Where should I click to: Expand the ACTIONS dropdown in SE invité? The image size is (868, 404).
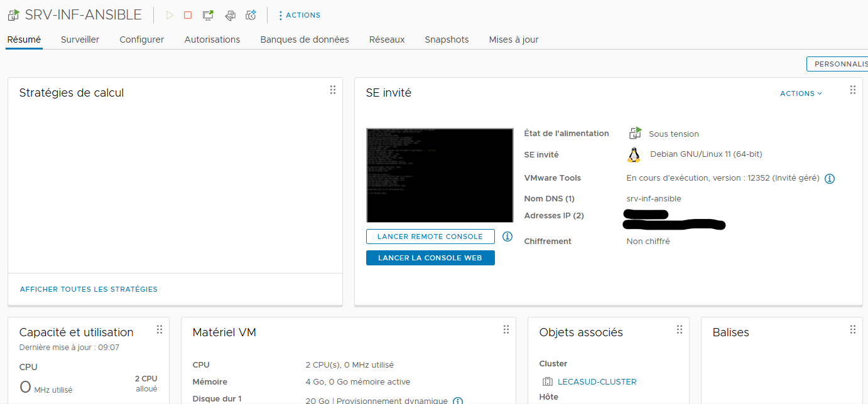click(801, 93)
